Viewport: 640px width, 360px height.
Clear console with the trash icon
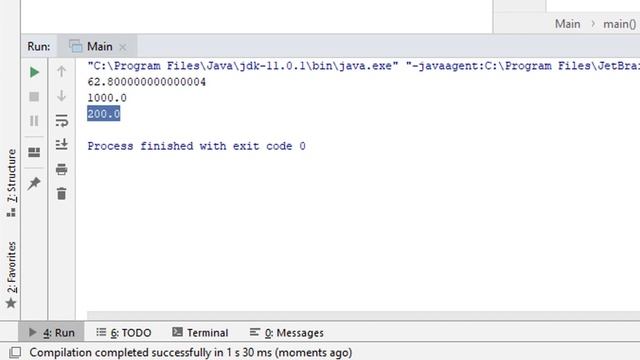(62, 193)
